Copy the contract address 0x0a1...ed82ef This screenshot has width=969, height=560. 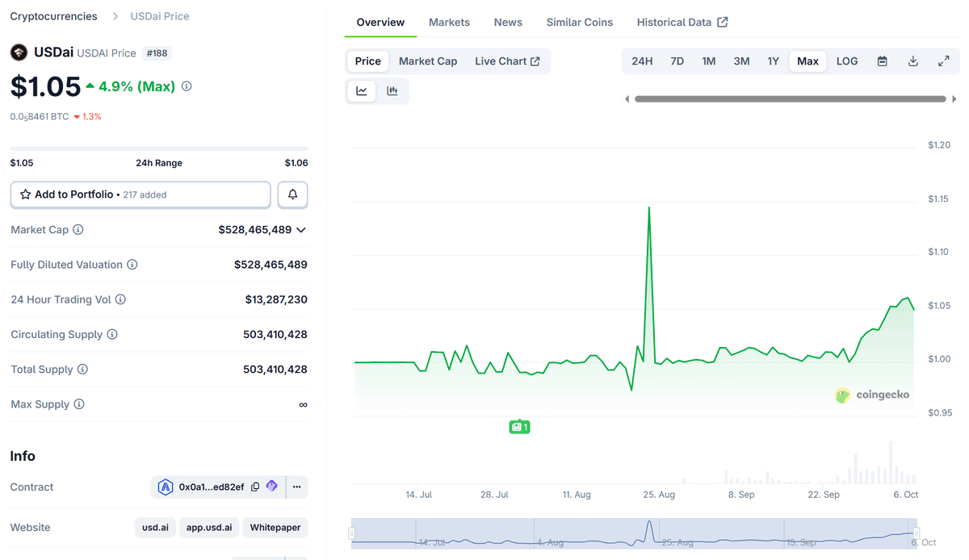coord(255,487)
